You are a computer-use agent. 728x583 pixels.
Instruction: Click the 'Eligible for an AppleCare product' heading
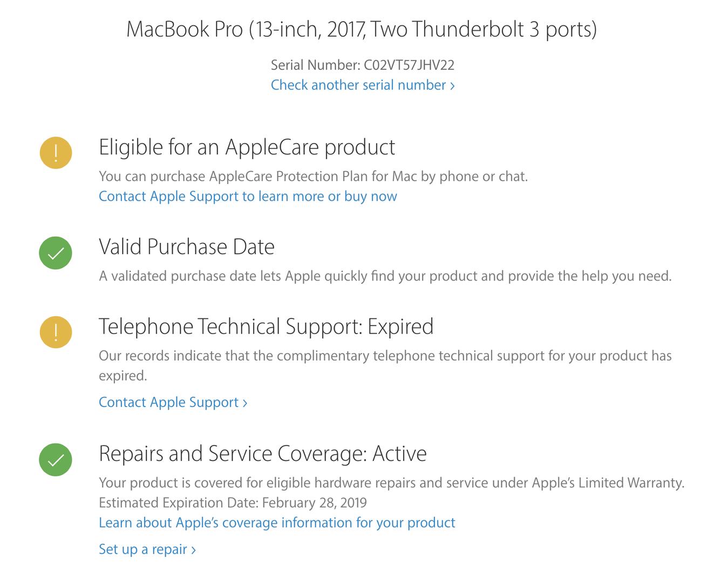point(247,147)
